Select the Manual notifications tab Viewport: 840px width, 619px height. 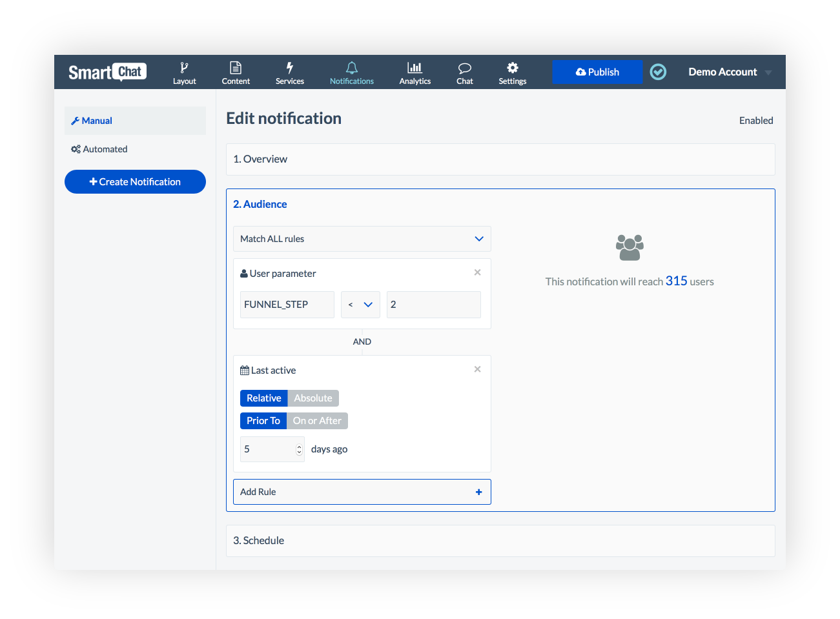point(135,121)
